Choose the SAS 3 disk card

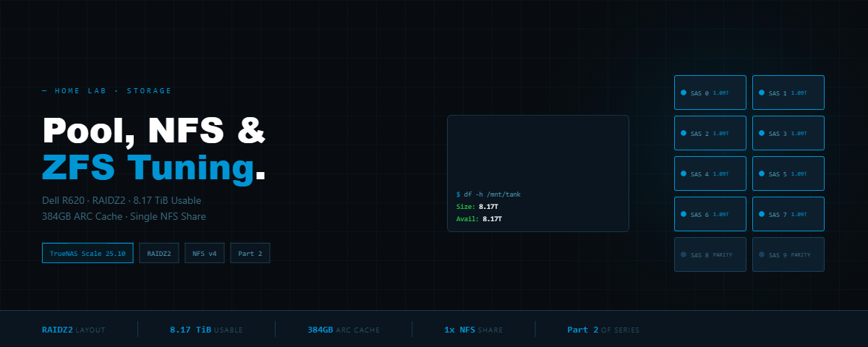pos(788,133)
